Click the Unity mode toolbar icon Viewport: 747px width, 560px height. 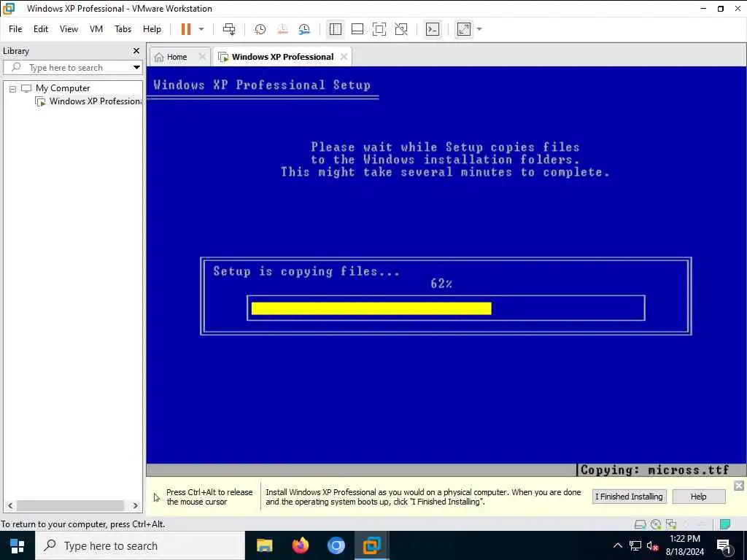[401, 29]
